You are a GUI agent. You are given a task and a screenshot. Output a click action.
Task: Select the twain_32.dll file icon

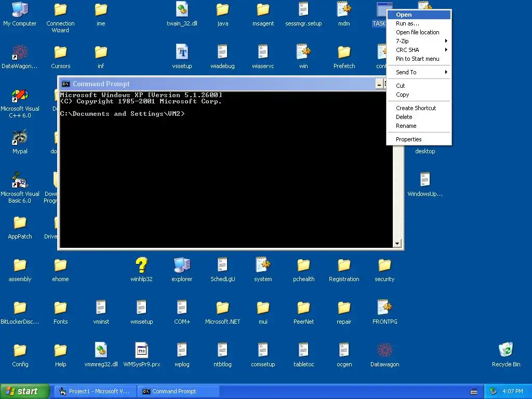click(x=182, y=9)
